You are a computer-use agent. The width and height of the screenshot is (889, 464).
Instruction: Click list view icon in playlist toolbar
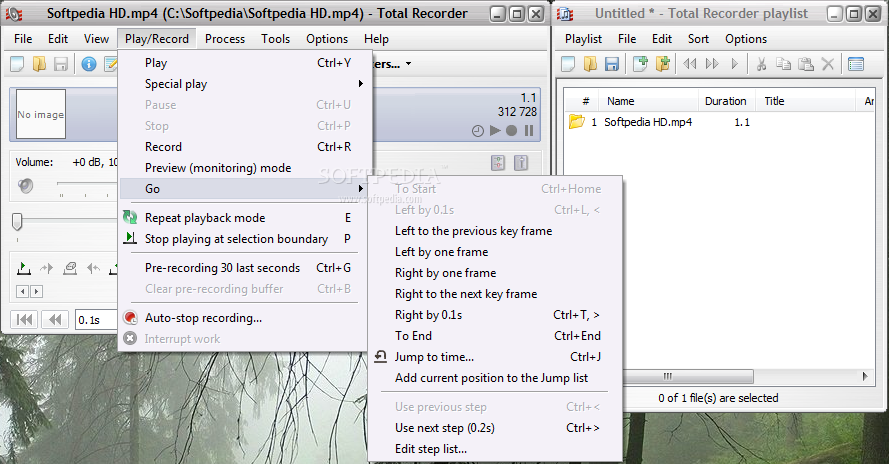click(856, 64)
